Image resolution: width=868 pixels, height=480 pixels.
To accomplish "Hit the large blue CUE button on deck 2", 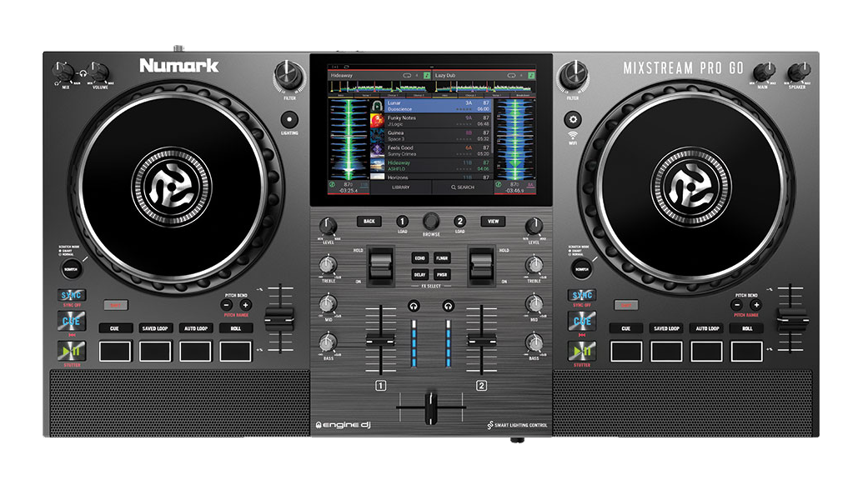I will click(x=582, y=321).
